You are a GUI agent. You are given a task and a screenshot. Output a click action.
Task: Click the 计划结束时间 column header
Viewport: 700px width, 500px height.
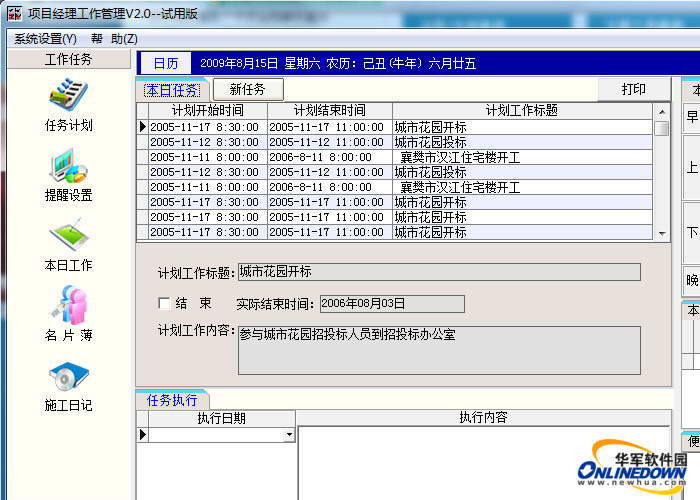pyautogui.click(x=329, y=111)
